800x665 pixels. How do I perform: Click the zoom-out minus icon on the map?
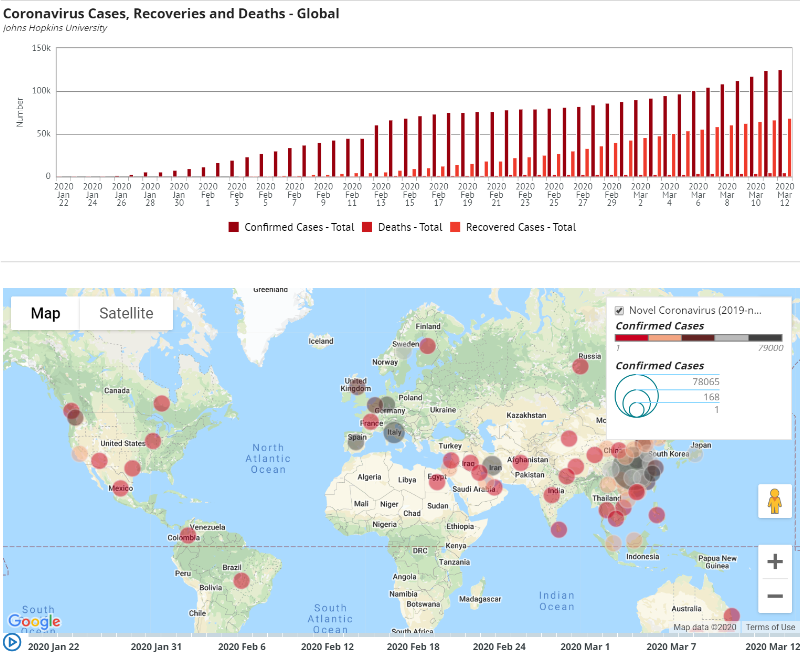point(773,595)
